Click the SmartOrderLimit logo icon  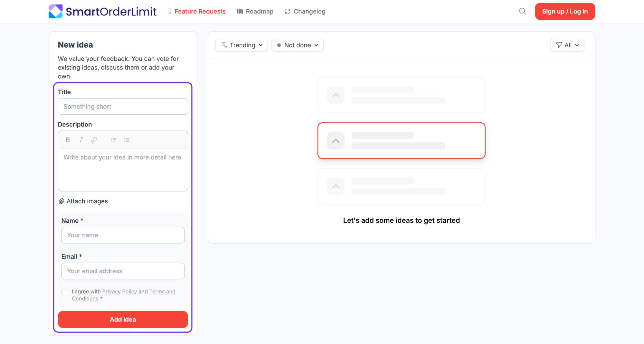tap(55, 12)
